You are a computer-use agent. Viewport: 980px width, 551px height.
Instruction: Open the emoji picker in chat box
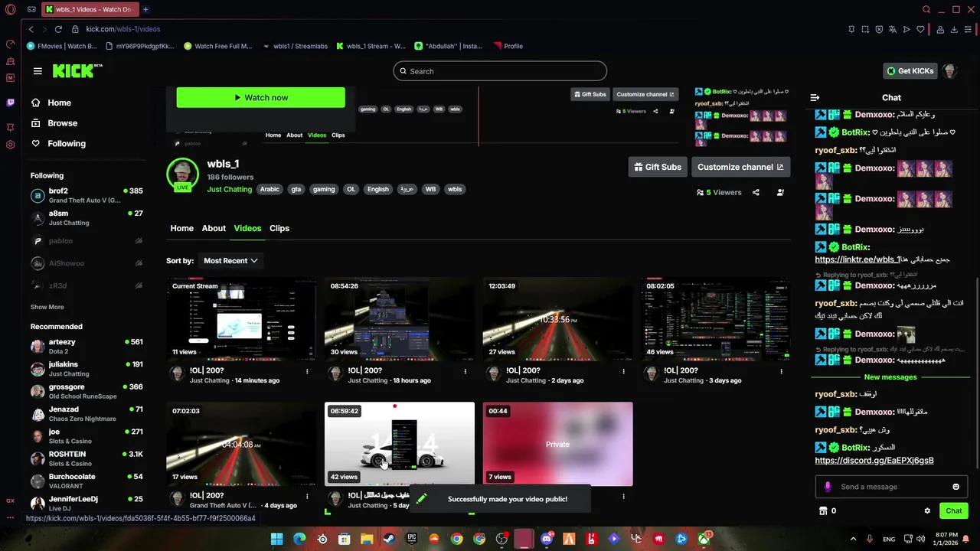pos(955,487)
